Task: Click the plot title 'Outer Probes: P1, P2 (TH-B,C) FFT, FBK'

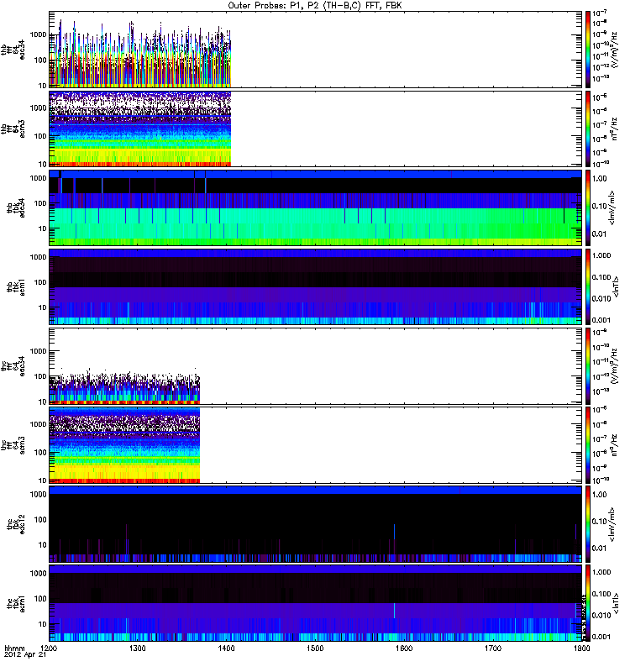Action: (x=315, y=6)
